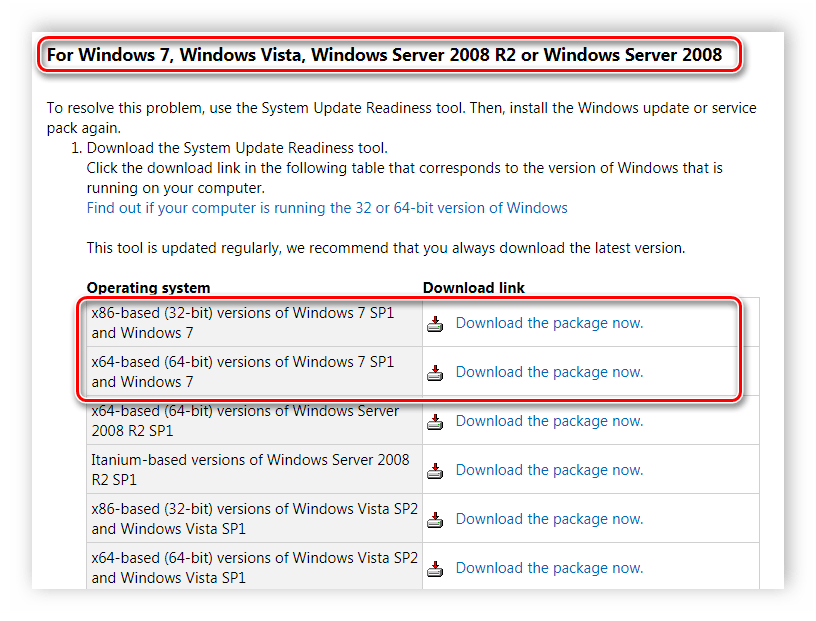Click download icon for x86 Windows Vista SP2

click(435, 520)
